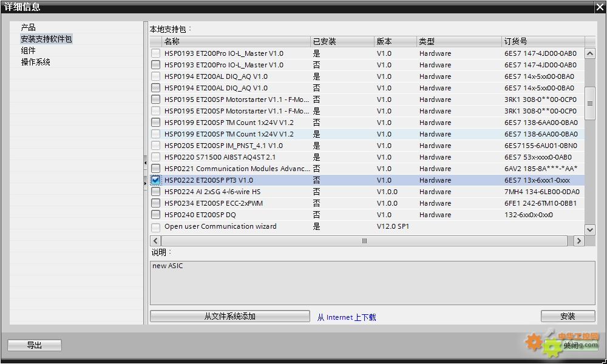Screen dimensions: 607x364
Task: Click the list's scroll-up arrow
Action: [x=590, y=53]
